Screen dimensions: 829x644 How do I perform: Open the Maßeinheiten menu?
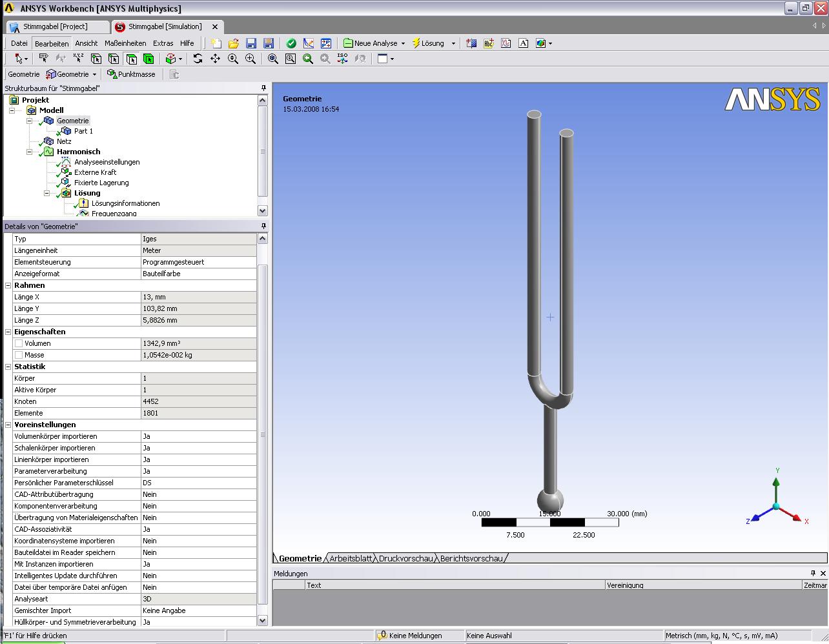coord(125,43)
